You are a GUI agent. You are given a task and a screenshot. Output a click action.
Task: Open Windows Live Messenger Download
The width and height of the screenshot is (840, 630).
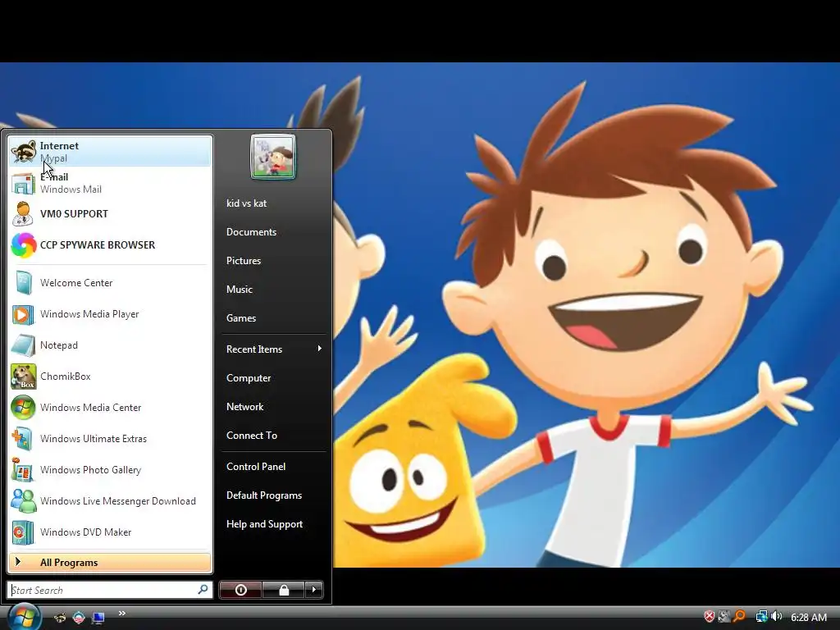[110, 501]
